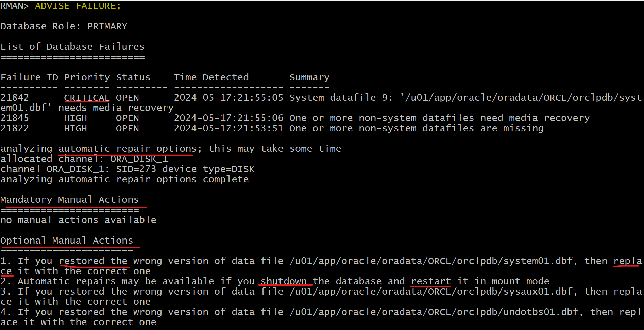Click the Optional Manual Actions heading

[67, 241]
